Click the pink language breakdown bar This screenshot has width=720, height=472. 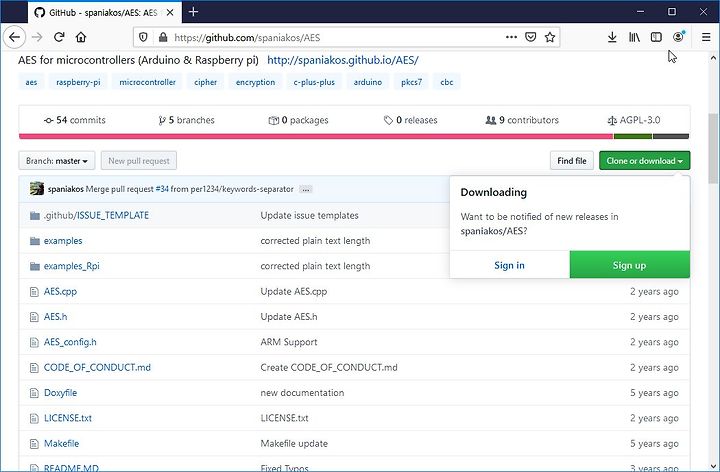click(x=316, y=136)
